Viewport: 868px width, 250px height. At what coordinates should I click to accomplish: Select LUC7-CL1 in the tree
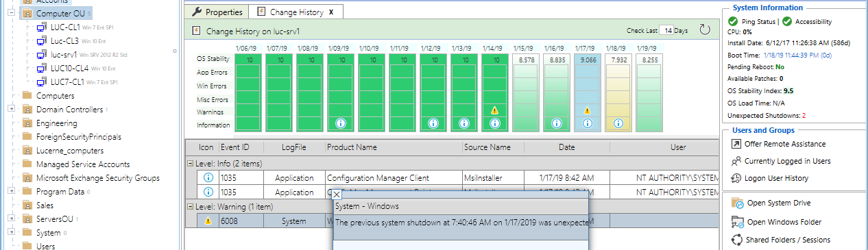pos(67,82)
